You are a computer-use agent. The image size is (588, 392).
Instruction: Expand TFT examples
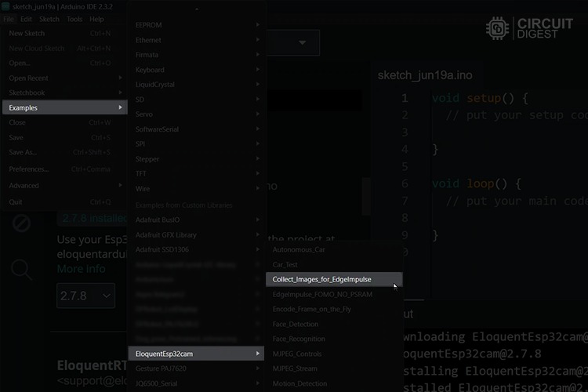coord(196,174)
